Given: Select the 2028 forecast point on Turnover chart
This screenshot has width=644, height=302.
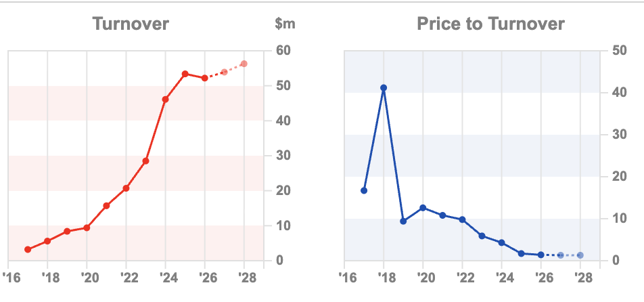Looking at the screenshot, I should click(x=244, y=64).
